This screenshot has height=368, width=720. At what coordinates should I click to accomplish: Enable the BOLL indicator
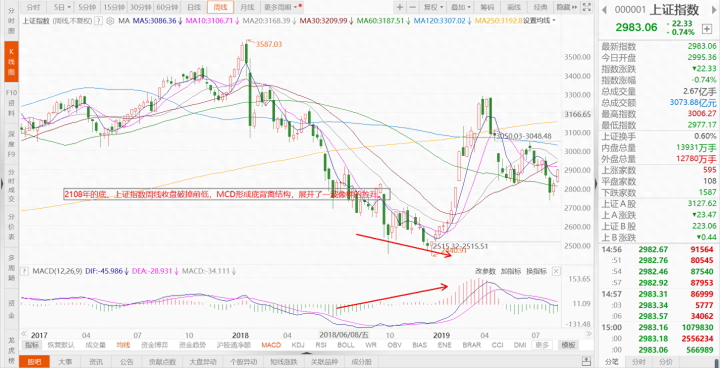pyautogui.click(x=345, y=345)
